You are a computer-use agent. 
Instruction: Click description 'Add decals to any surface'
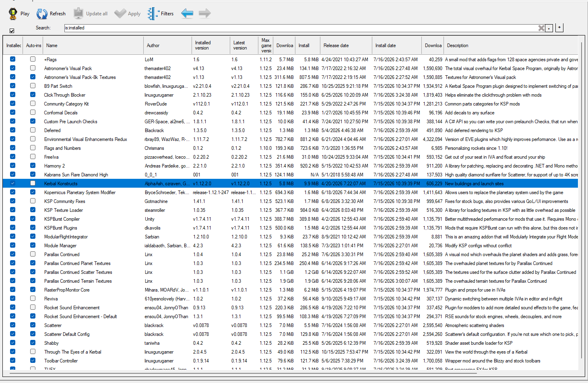click(x=470, y=113)
